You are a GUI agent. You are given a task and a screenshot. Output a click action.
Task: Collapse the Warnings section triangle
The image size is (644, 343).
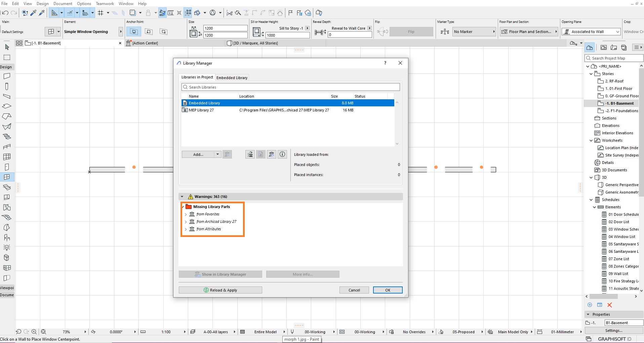pyautogui.click(x=182, y=197)
